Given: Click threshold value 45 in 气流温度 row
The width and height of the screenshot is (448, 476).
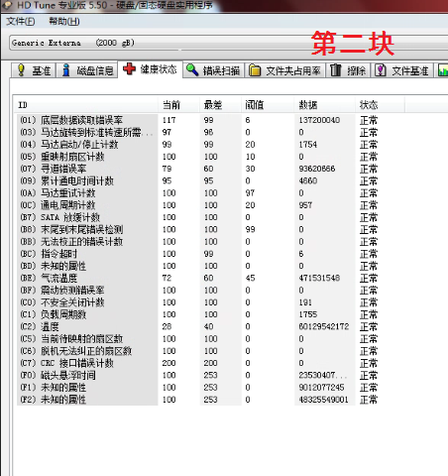Looking at the screenshot, I should pos(250,278).
